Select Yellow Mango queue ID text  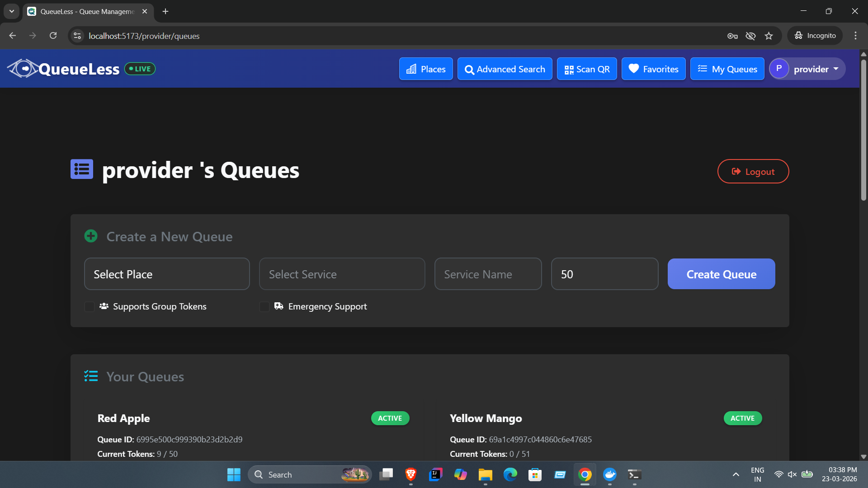click(540, 439)
